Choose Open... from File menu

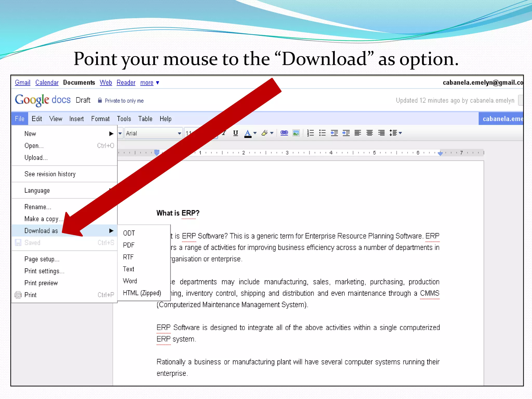point(64,145)
